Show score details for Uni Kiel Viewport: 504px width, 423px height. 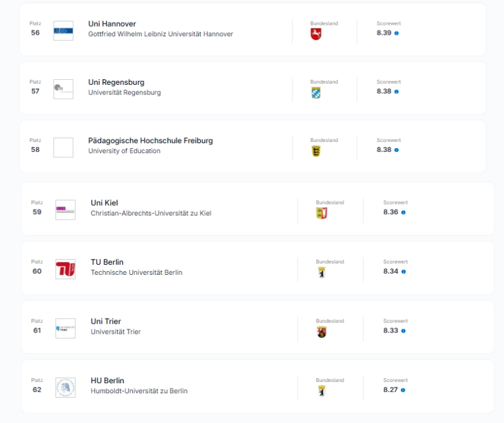coord(403,213)
